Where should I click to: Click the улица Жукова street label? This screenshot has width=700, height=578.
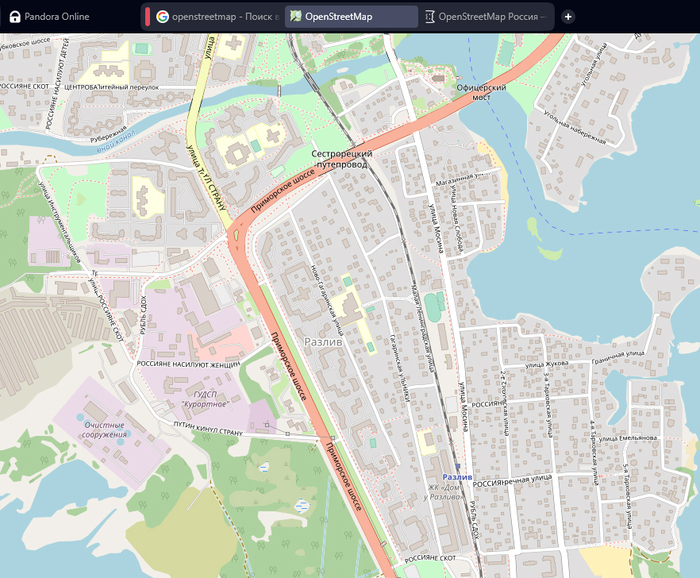[547, 365]
